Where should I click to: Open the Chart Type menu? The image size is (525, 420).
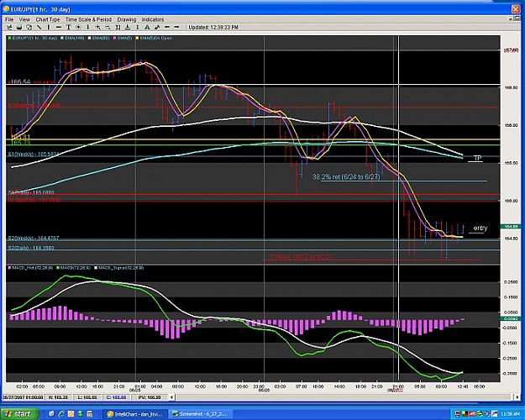click(48, 19)
